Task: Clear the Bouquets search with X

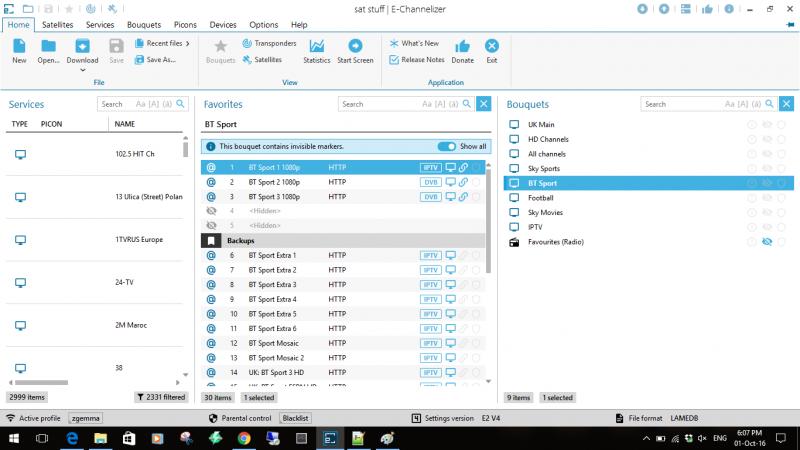Action: pyautogui.click(x=786, y=104)
